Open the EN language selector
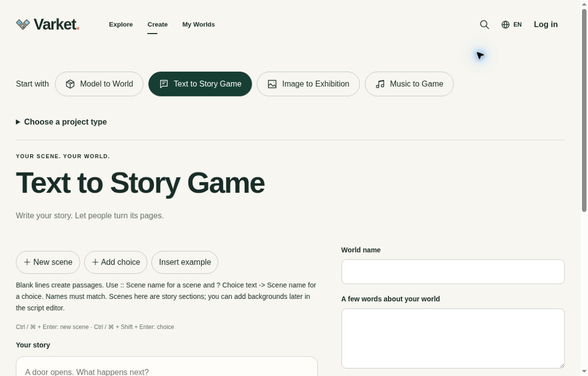Screen dimensions: 588x376 pos(511,25)
